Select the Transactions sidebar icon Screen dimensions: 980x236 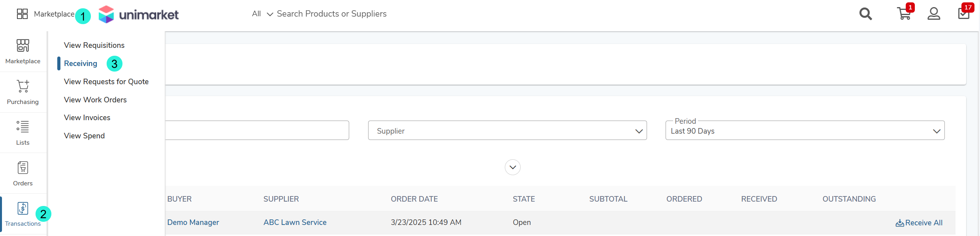click(x=23, y=214)
